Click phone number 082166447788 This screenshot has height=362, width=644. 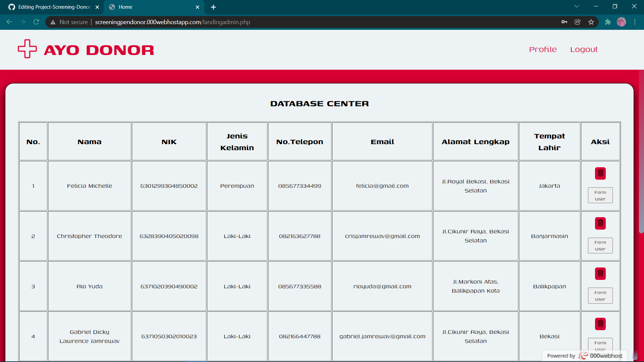pos(300,336)
